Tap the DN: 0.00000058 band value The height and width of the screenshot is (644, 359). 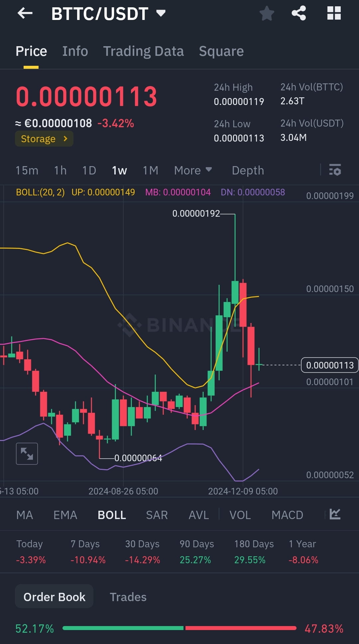[x=253, y=192]
